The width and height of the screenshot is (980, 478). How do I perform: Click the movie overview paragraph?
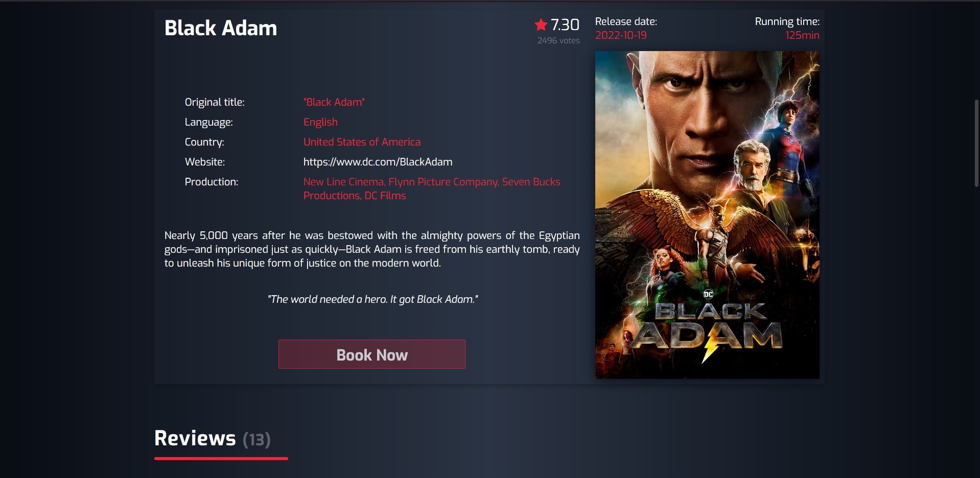point(372,249)
